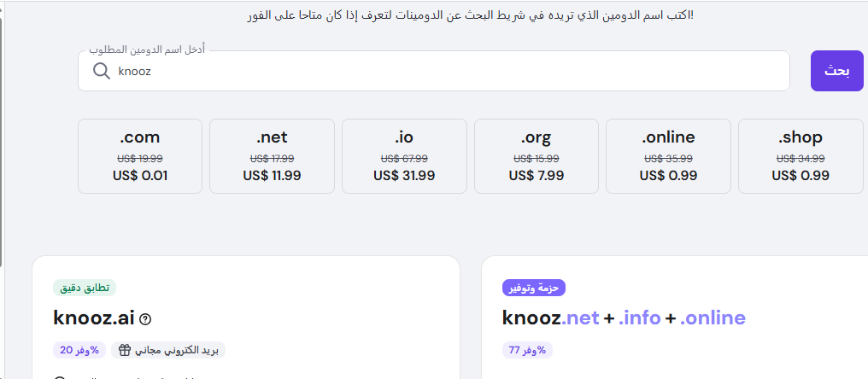The height and width of the screenshot is (379, 868).
Task: Click the 20% savings badge under knooz.ai
Action: pyautogui.click(x=79, y=350)
